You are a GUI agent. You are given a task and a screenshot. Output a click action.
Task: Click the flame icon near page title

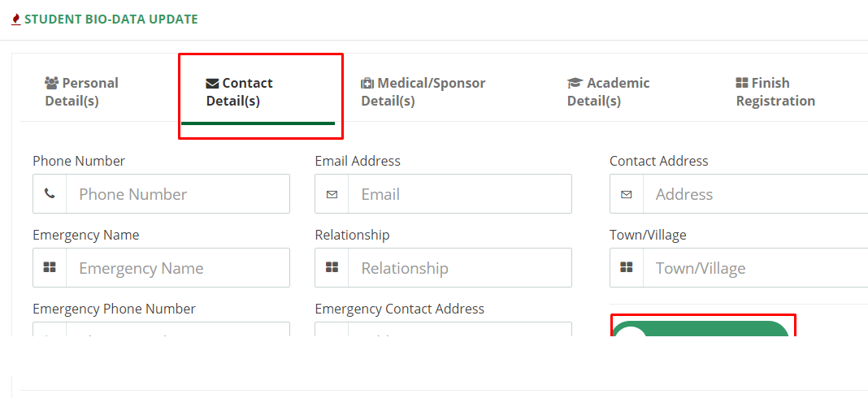click(16, 19)
